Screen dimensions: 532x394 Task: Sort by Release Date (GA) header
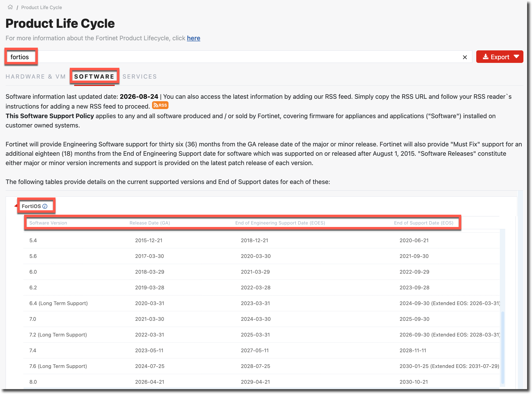[150, 223]
